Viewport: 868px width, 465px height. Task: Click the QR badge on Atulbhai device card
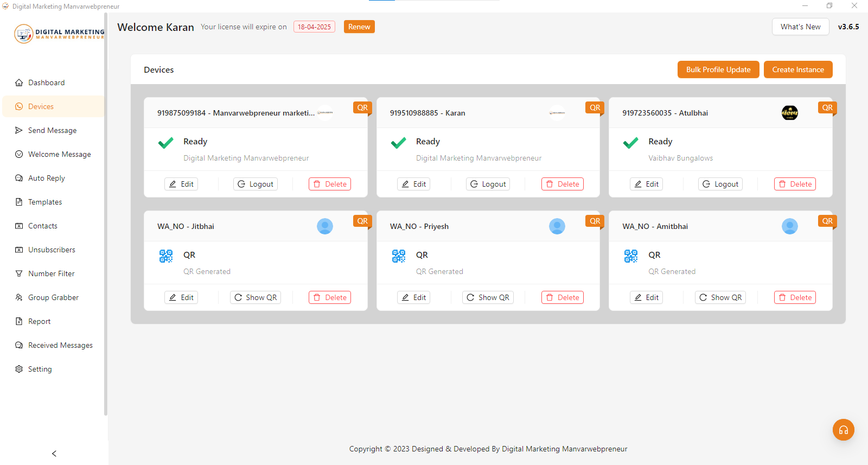click(x=827, y=107)
